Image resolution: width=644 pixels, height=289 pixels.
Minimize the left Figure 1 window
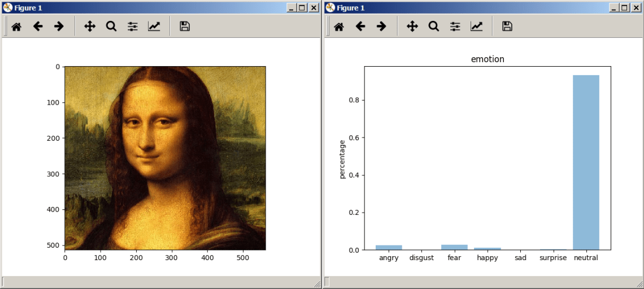point(291,7)
